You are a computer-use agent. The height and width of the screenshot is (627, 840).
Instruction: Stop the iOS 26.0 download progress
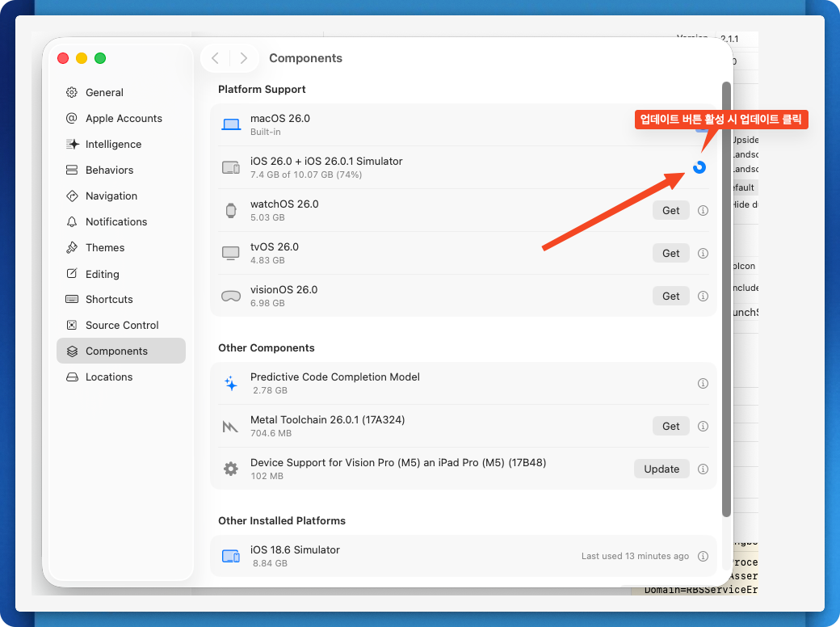click(699, 167)
